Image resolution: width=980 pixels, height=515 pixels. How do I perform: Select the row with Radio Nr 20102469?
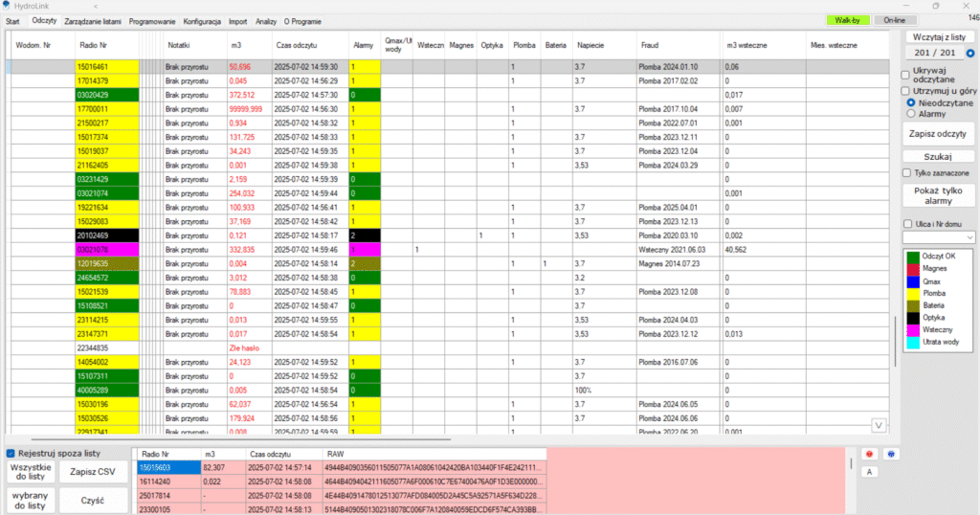pyautogui.click(x=107, y=235)
